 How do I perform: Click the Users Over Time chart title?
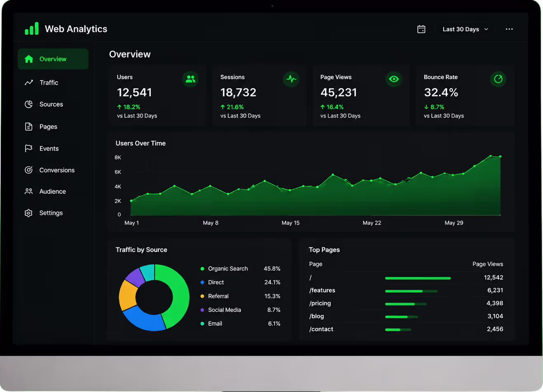click(x=140, y=143)
